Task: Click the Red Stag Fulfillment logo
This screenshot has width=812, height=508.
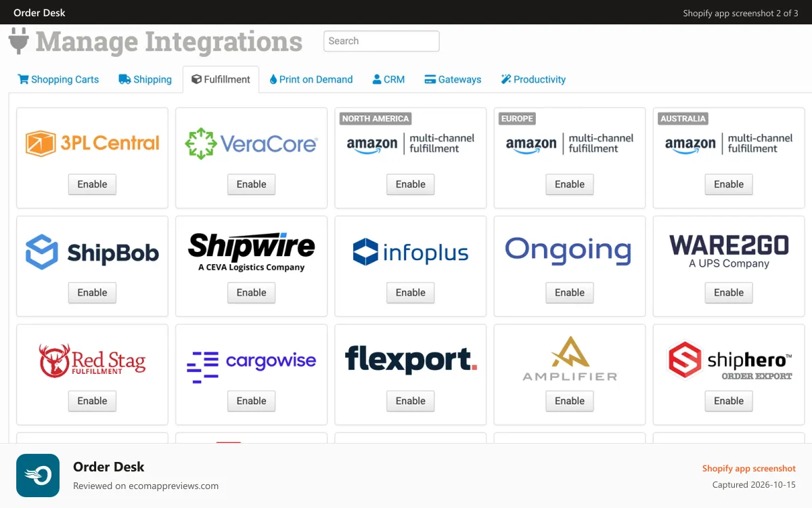Action: [92, 360]
